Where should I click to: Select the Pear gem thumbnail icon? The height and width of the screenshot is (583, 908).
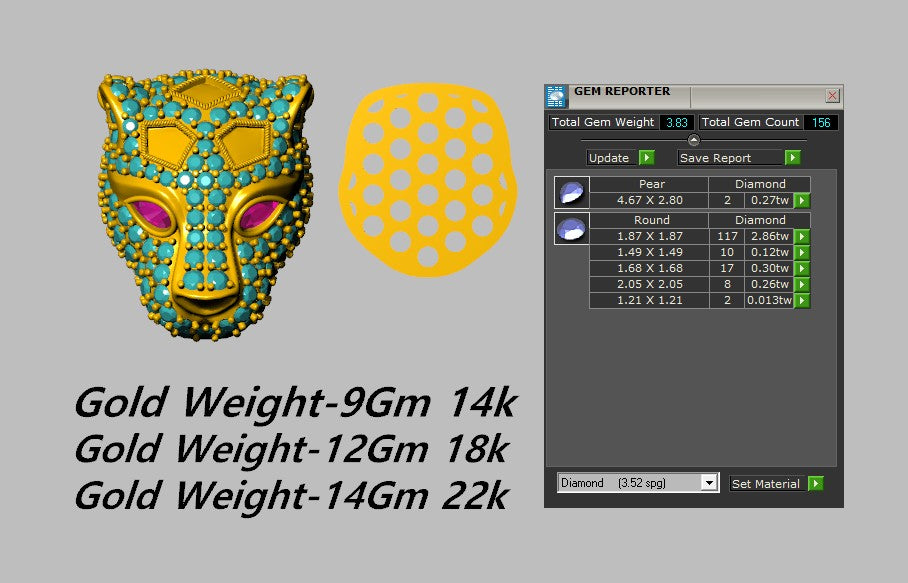pos(572,193)
